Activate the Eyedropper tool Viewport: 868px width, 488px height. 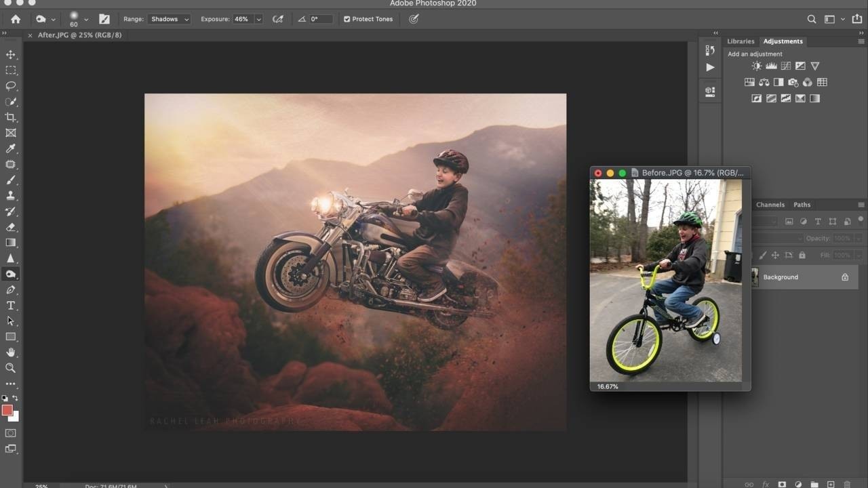pos(11,148)
